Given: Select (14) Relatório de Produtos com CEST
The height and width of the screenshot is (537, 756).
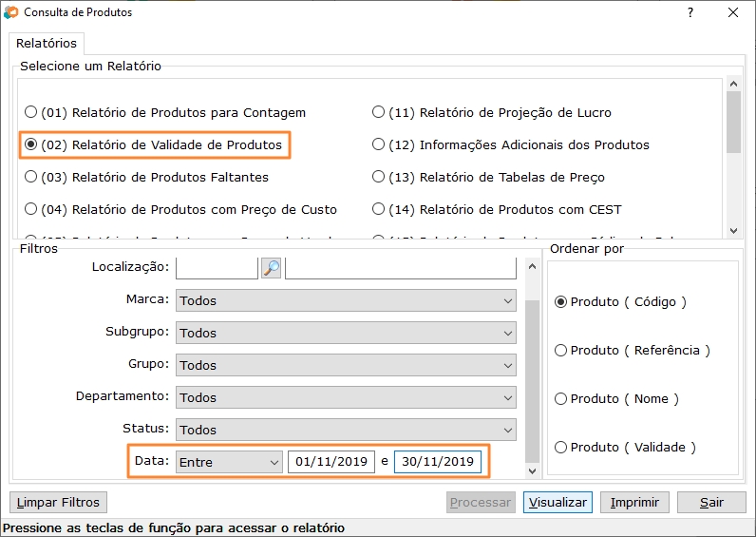Looking at the screenshot, I should point(497,209).
